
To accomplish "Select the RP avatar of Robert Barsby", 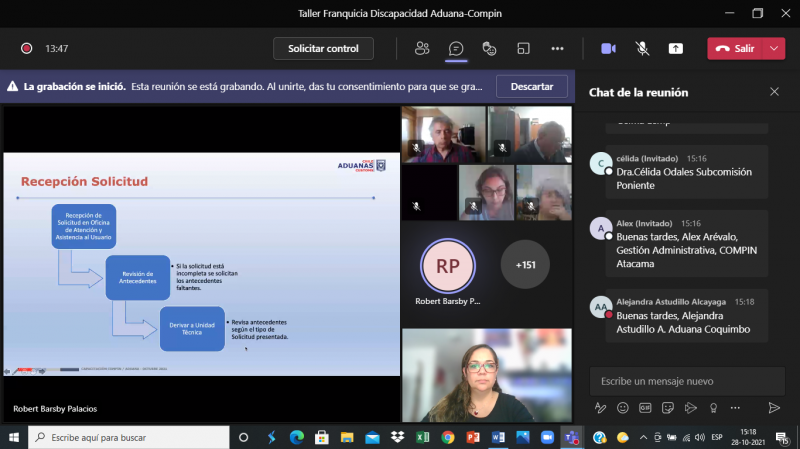I will click(447, 266).
